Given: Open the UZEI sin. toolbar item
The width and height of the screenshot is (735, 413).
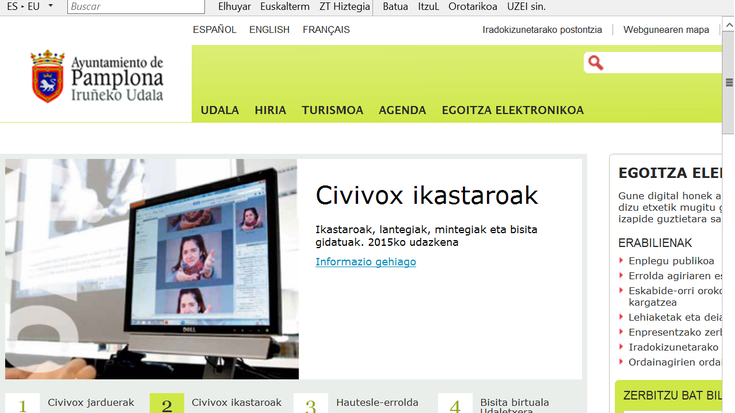Looking at the screenshot, I should click(526, 7).
